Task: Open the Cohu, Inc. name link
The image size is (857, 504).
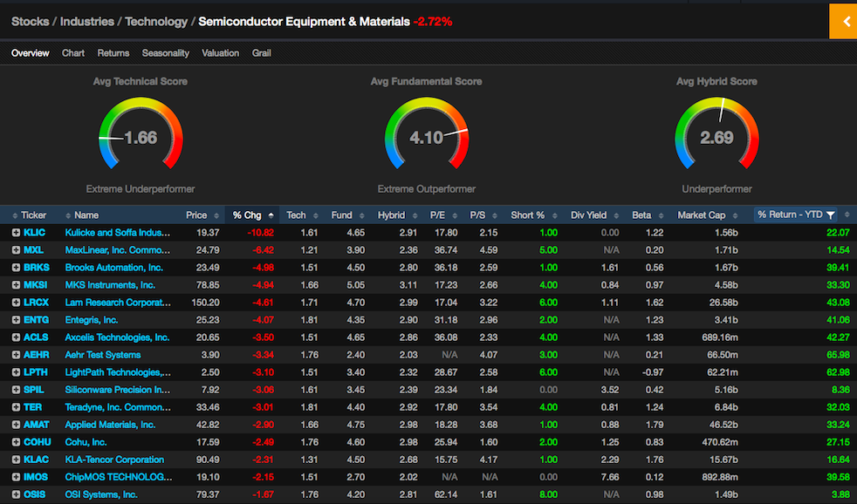Action: pyautogui.click(x=86, y=442)
